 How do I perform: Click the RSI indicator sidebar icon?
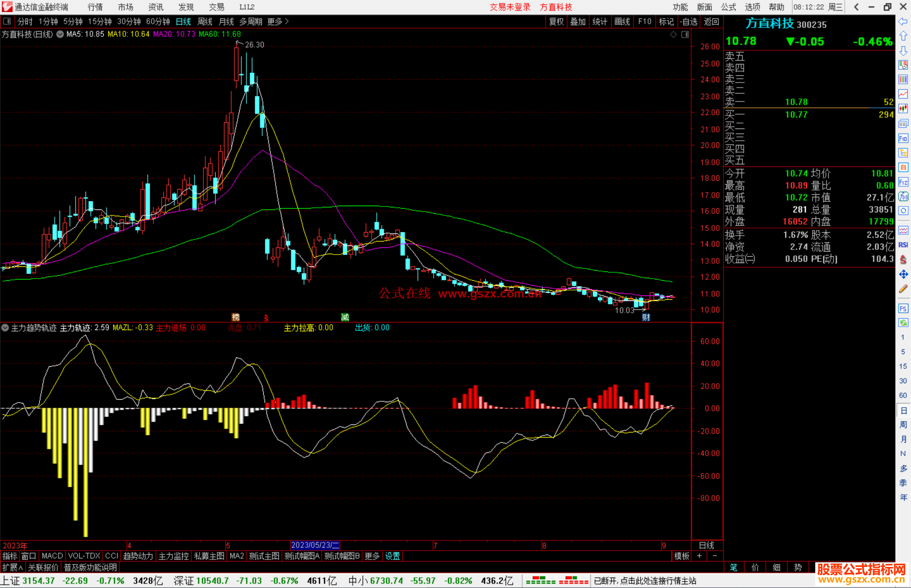903,245
